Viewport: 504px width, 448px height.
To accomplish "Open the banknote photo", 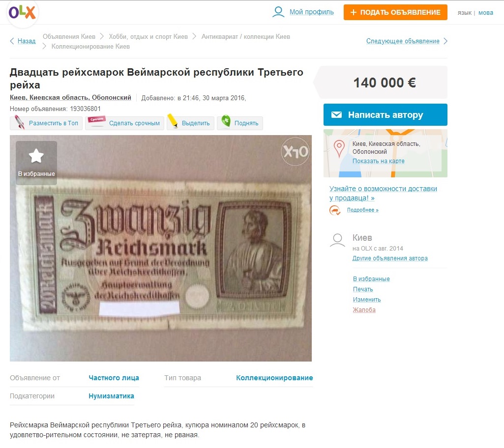I will [161, 248].
